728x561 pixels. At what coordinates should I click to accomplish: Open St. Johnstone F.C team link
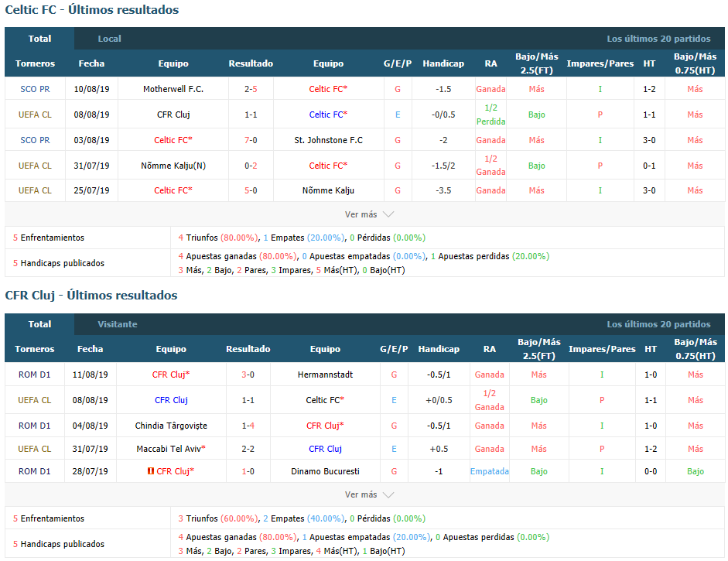(x=328, y=140)
